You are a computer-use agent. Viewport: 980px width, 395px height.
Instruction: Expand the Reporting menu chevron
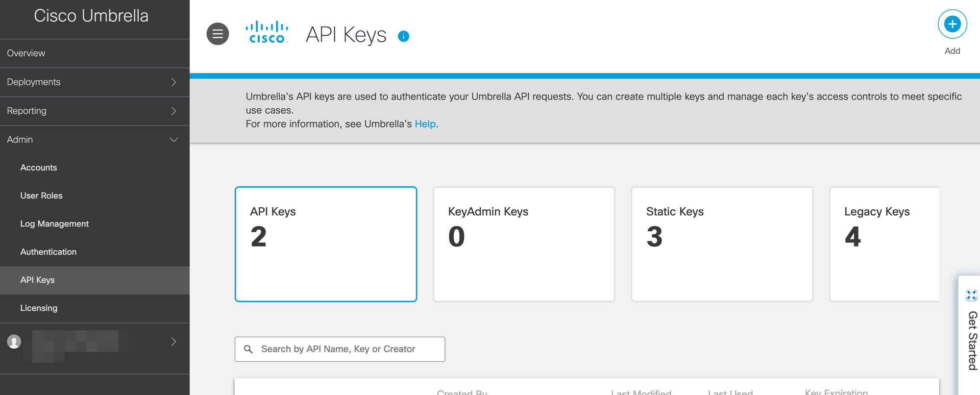pos(173,111)
